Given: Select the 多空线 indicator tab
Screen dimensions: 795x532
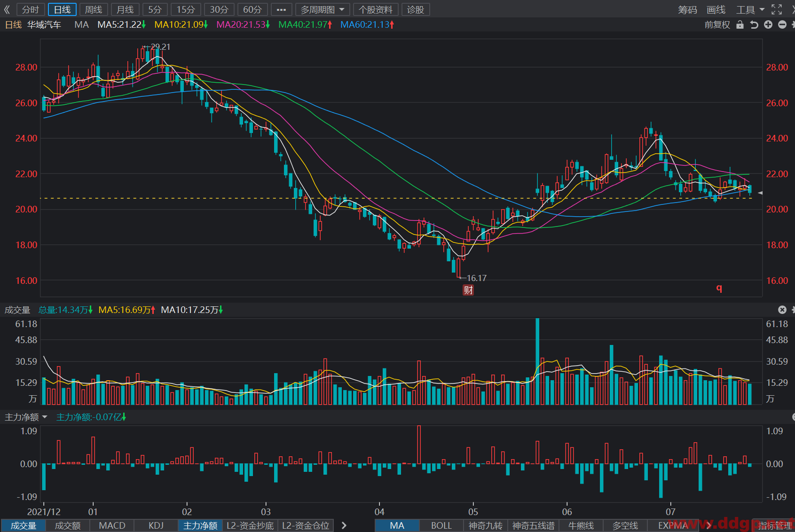Looking at the screenshot, I should tap(625, 525).
